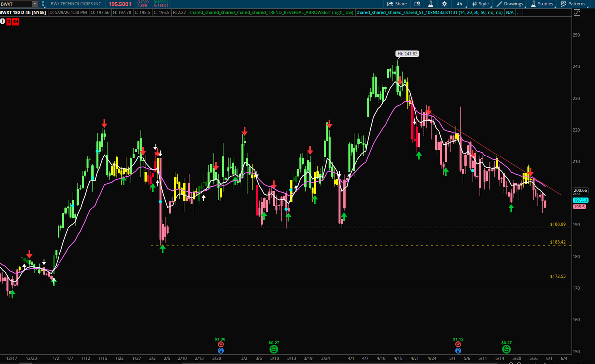Open the BWXT symbol dropdown arrow
The height and width of the screenshot is (364, 595).
(34, 4)
